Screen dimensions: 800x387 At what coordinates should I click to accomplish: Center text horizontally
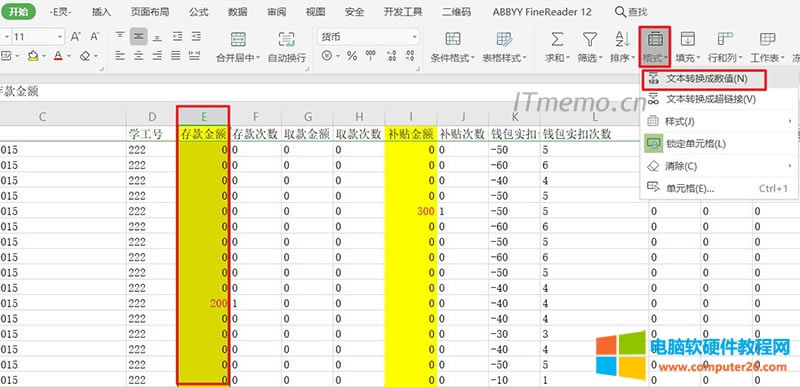click(138, 56)
